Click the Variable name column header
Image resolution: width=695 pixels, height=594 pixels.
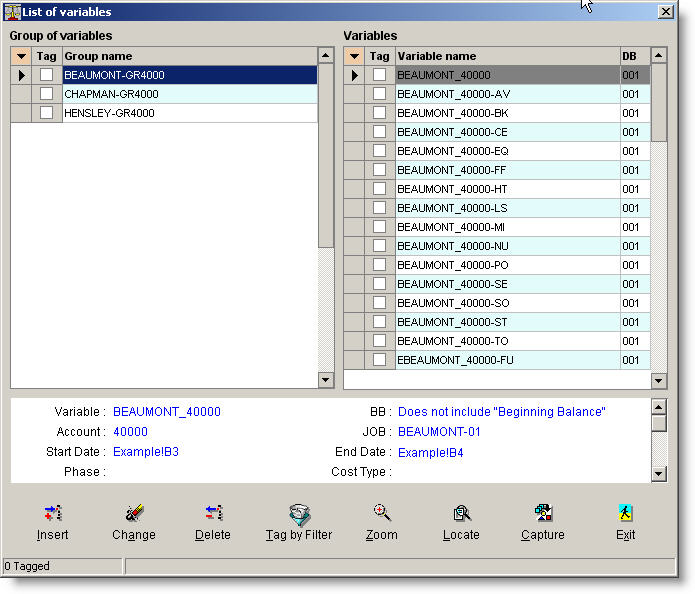pos(508,56)
